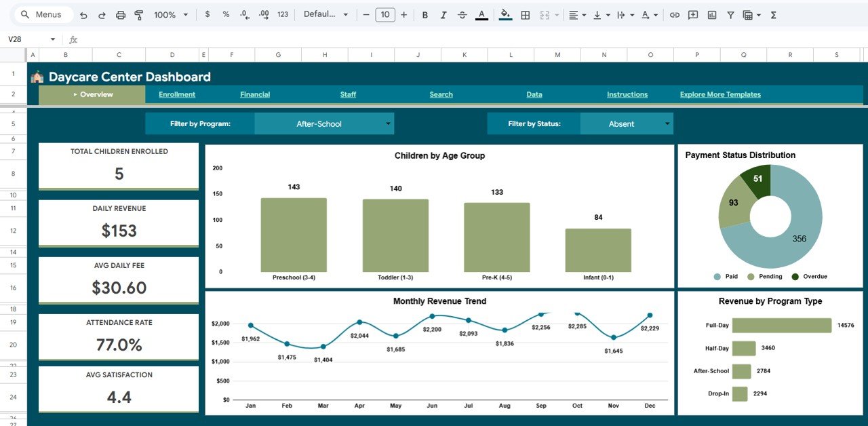The height and width of the screenshot is (426, 868).
Task: Toggle bold formatting
Action: click(x=425, y=14)
